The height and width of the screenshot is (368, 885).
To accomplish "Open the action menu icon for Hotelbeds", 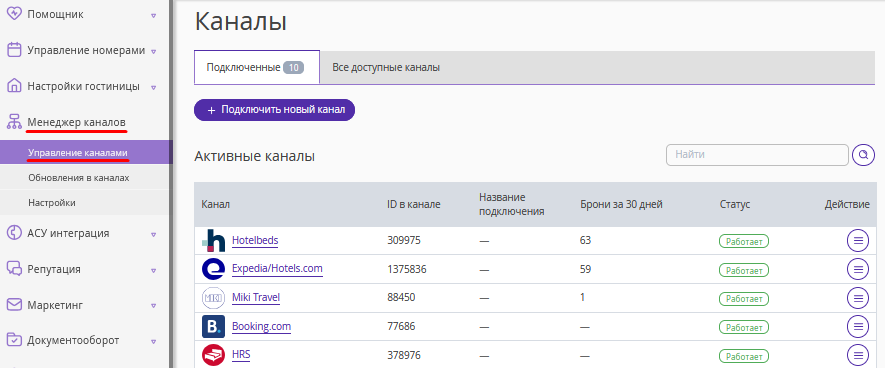I will pyautogui.click(x=858, y=241).
